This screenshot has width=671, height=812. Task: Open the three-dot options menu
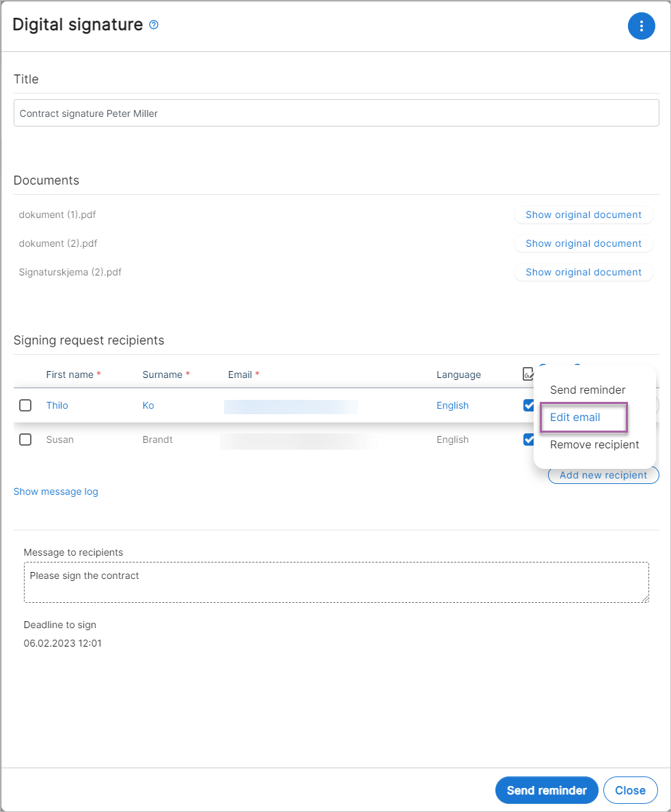click(x=641, y=26)
